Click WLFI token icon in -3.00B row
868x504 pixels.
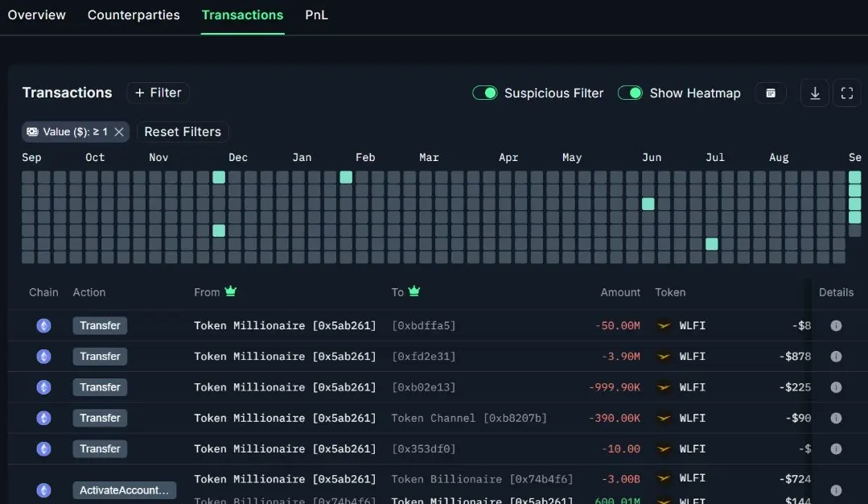point(663,478)
